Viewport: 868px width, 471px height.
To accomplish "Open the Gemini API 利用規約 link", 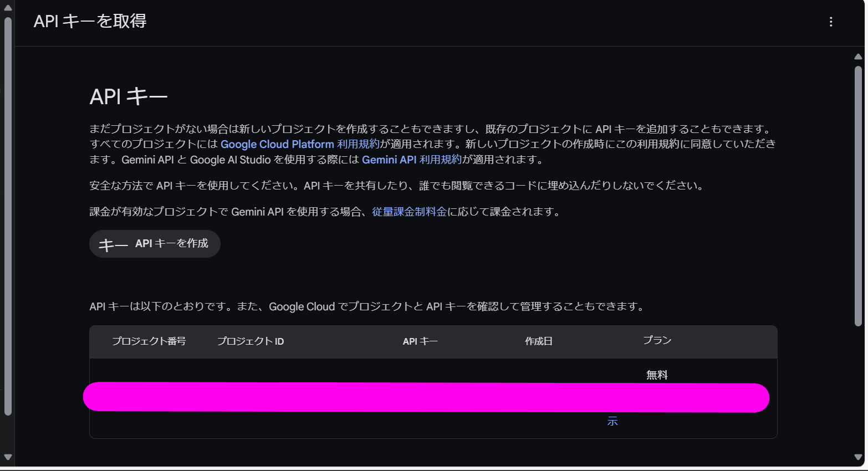I will 411,160.
